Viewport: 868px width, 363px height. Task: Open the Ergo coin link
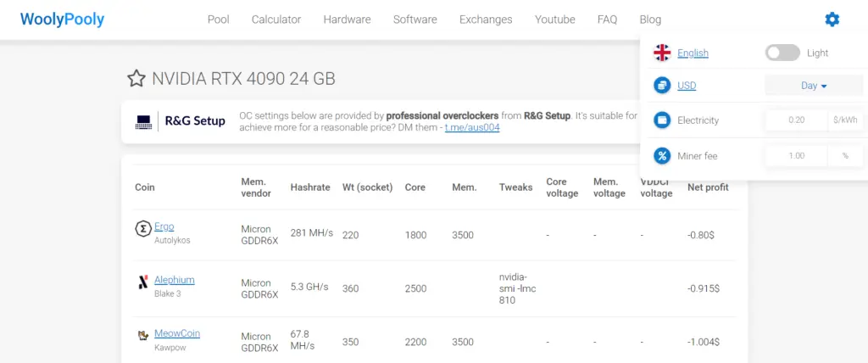(x=164, y=226)
